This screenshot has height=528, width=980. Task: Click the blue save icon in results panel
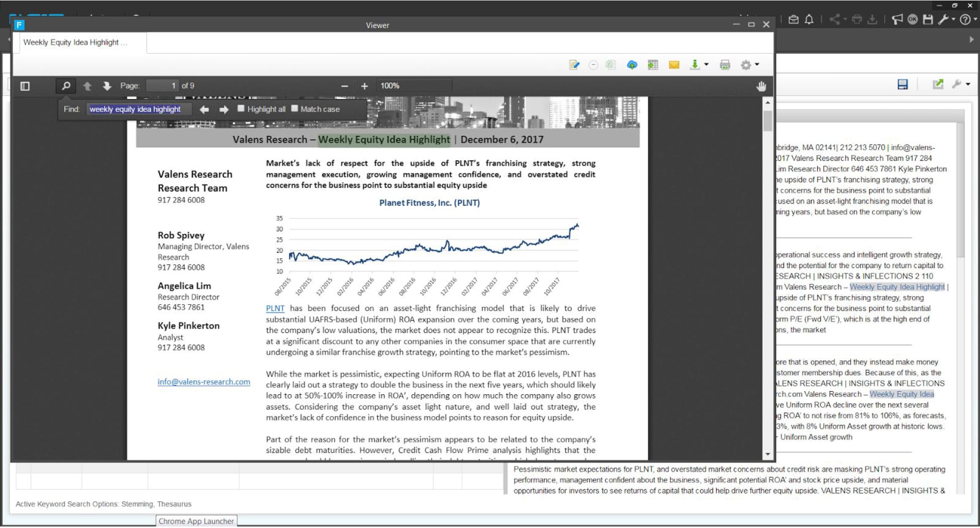click(x=903, y=84)
